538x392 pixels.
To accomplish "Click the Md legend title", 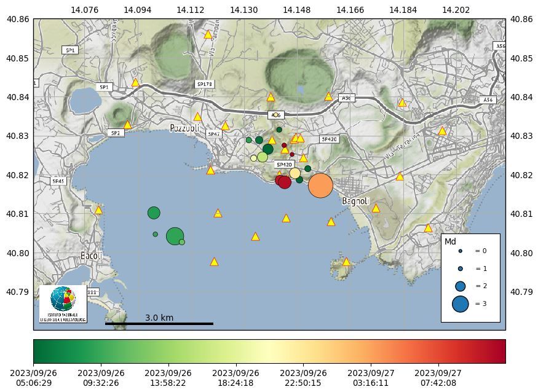I will click(450, 241).
